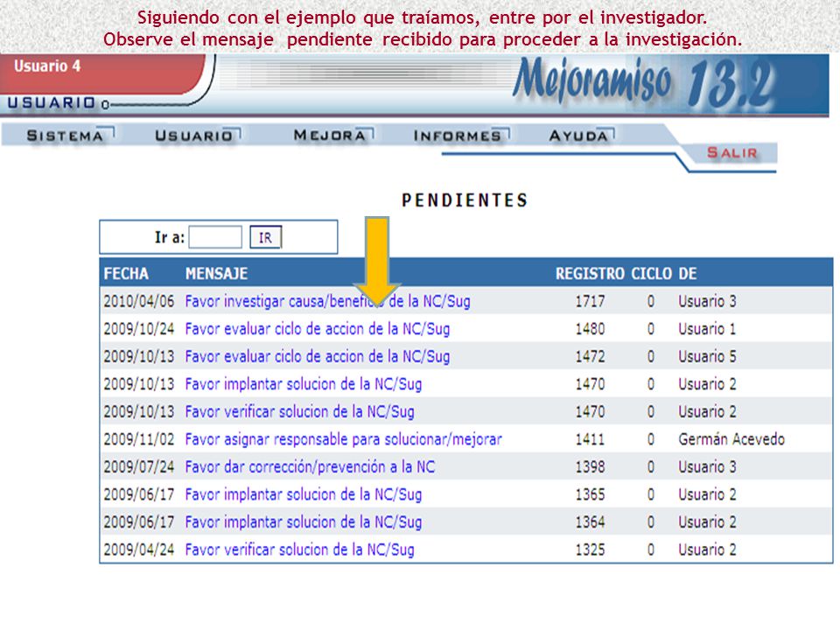Click the Usuario 4 name badge

[x=47, y=66]
